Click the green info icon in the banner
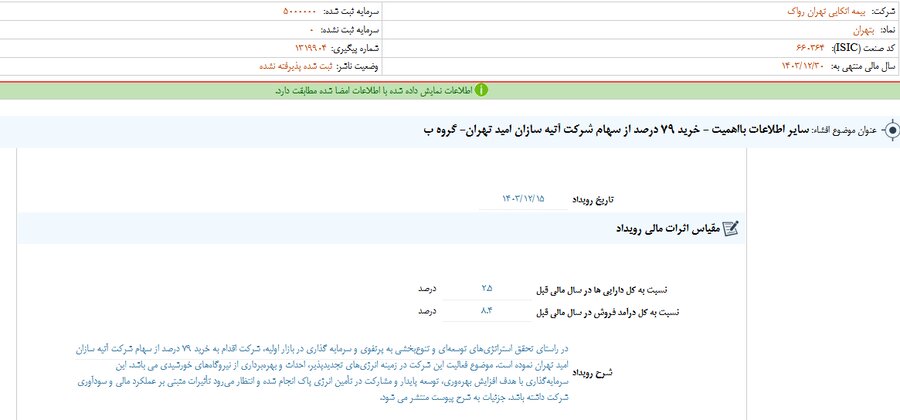This screenshot has width=900, height=420. point(481,90)
